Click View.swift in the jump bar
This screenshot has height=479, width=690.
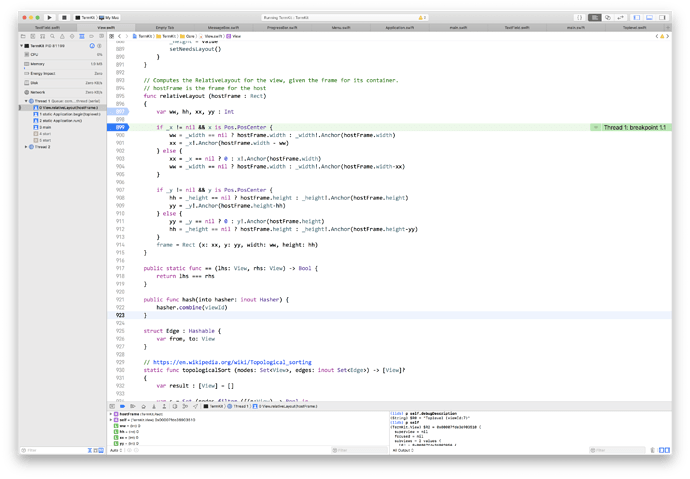click(x=211, y=37)
